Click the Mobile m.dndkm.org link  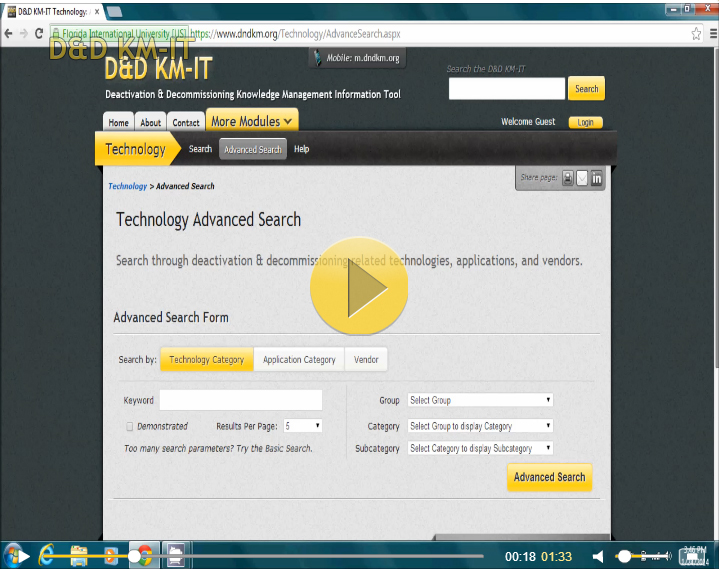pos(357,58)
